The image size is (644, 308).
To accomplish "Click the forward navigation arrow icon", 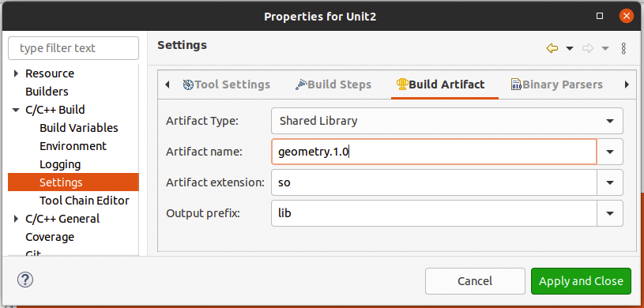I will (x=588, y=48).
